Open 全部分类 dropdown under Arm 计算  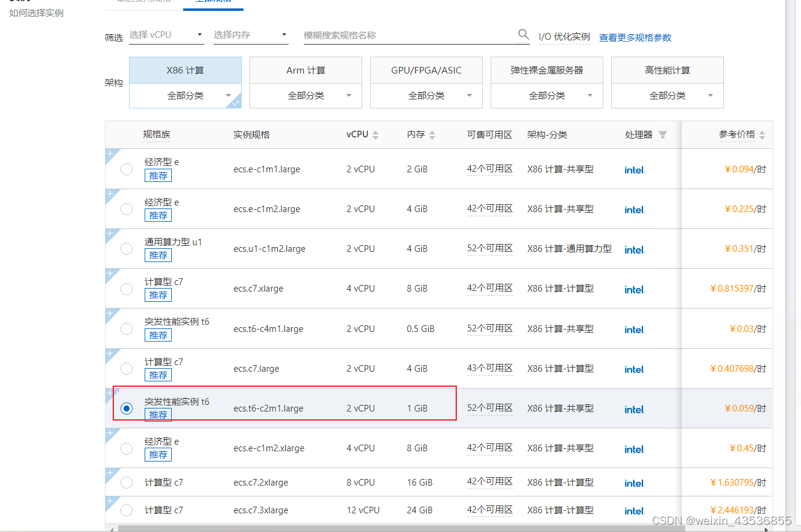(306, 95)
